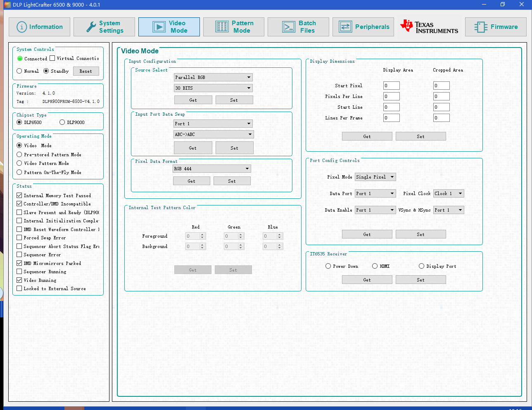Open the Data Port dropdown
The width and height of the screenshot is (532, 410).
(375, 193)
